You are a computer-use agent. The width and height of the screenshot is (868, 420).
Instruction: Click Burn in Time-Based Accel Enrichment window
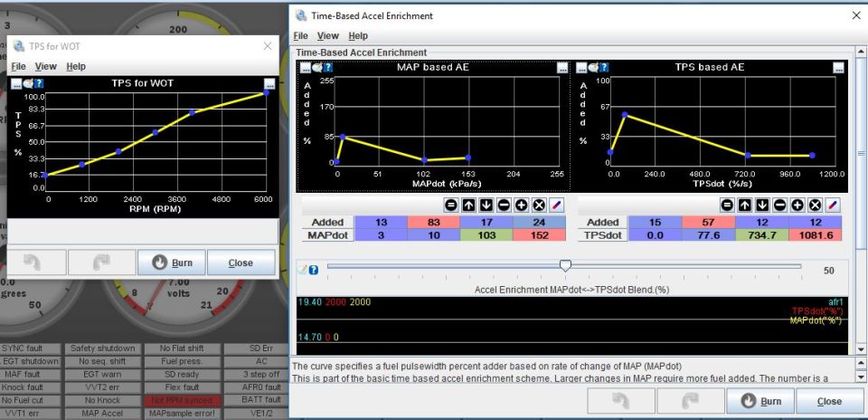[760, 401]
